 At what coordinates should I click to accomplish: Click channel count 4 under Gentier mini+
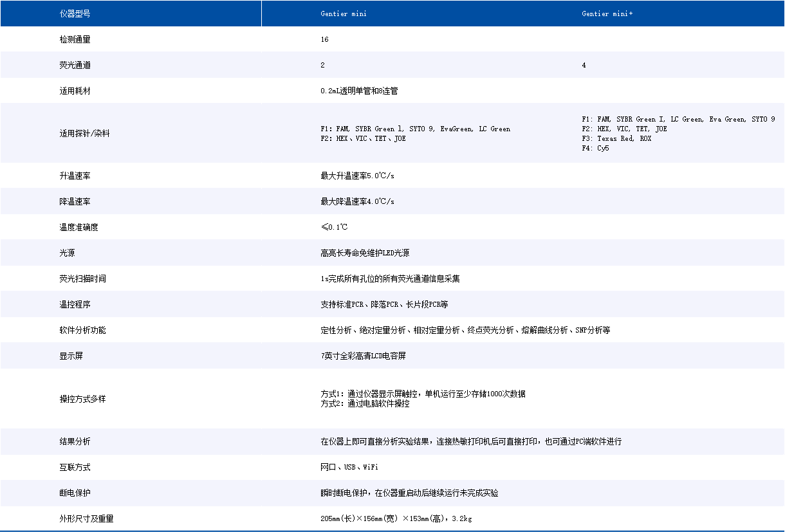(x=584, y=65)
